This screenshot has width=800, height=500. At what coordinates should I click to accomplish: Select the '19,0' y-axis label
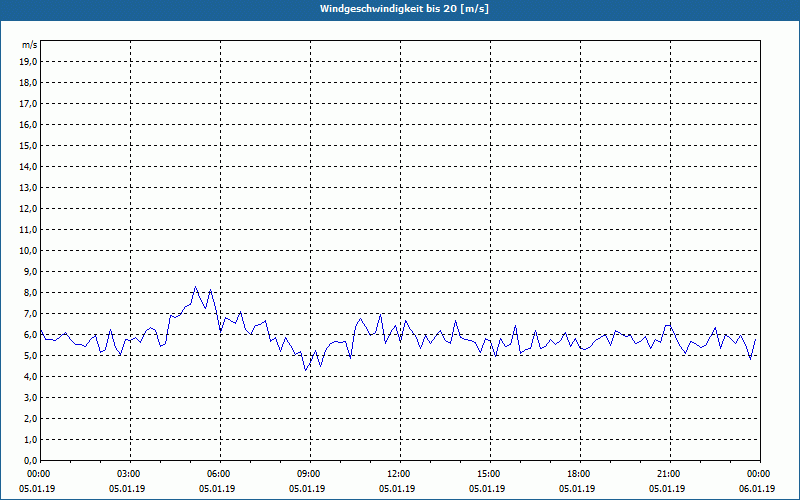coord(28,62)
